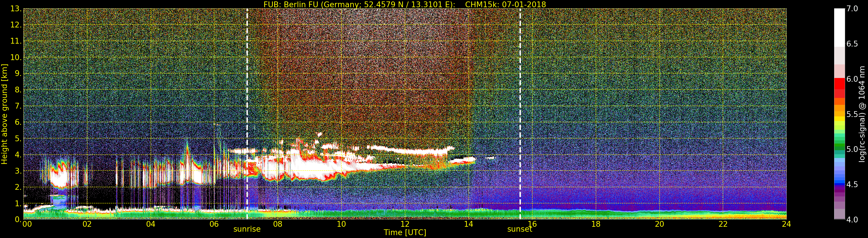
Task: Click the '10' time axis tick label
Action: point(341,224)
